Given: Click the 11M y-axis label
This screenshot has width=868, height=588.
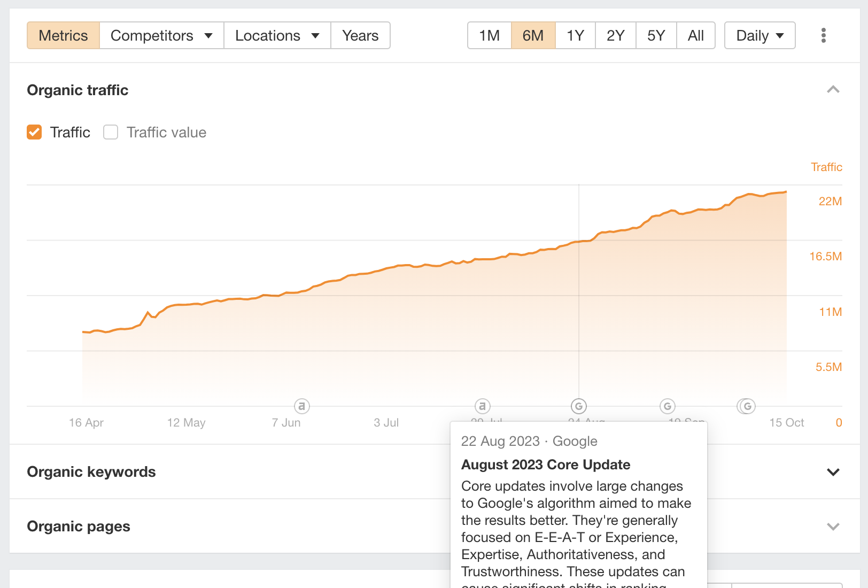Looking at the screenshot, I should coord(831,312).
